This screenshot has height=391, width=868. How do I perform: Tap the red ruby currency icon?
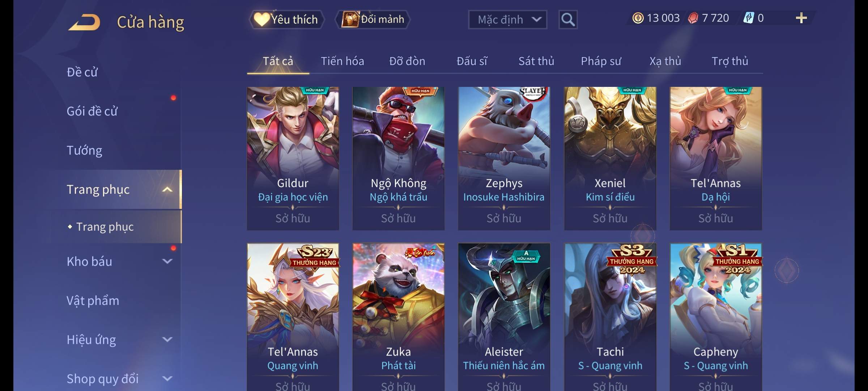point(693,18)
